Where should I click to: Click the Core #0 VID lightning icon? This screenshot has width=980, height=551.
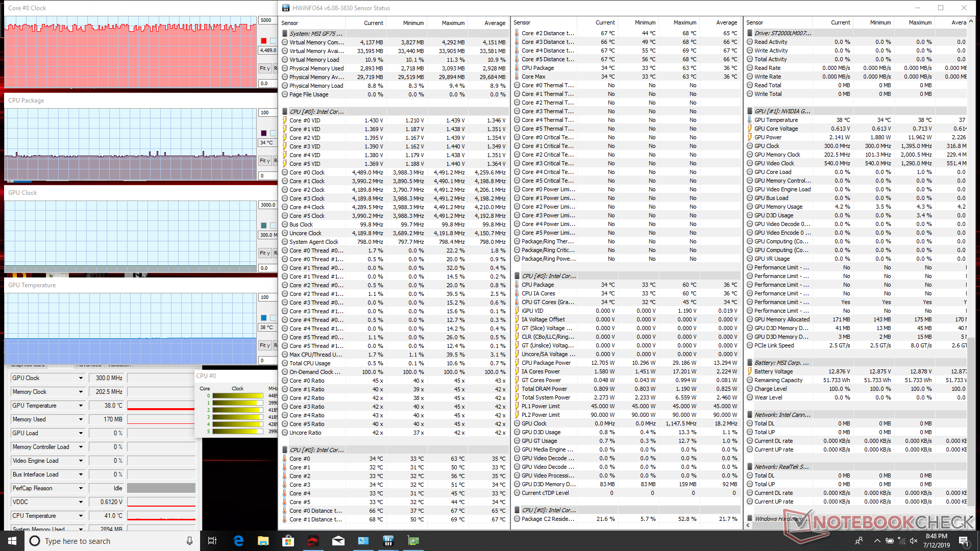click(x=285, y=120)
